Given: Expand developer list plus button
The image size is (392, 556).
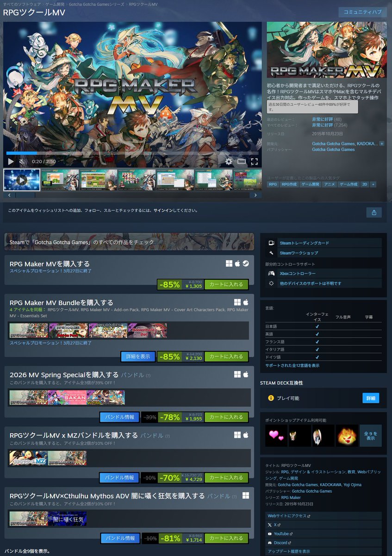Looking at the screenshot, I should (382, 144).
